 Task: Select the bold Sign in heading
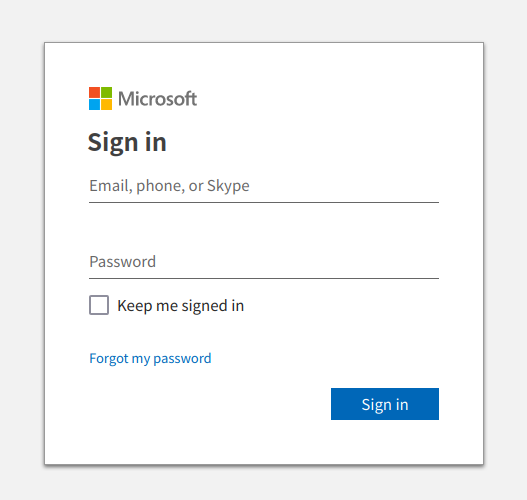point(127,142)
